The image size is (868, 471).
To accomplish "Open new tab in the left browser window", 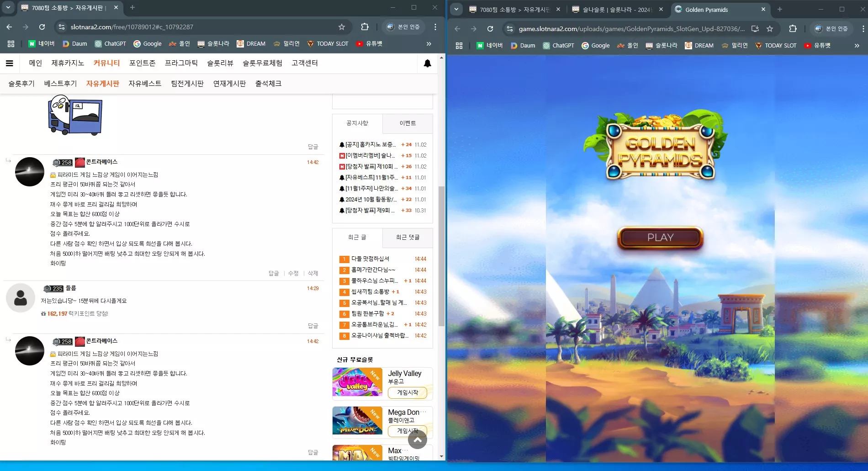I will pyautogui.click(x=132, y=7).
